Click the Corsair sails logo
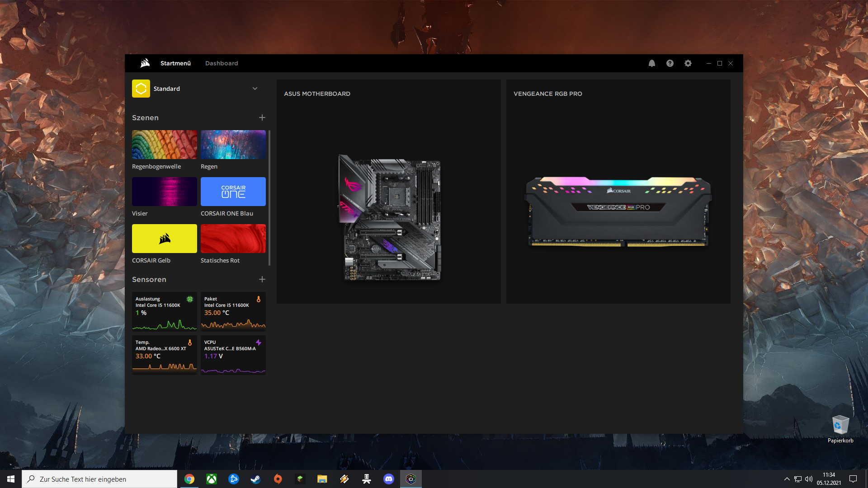Screen dimensions: 868x488 pos(145,63)
